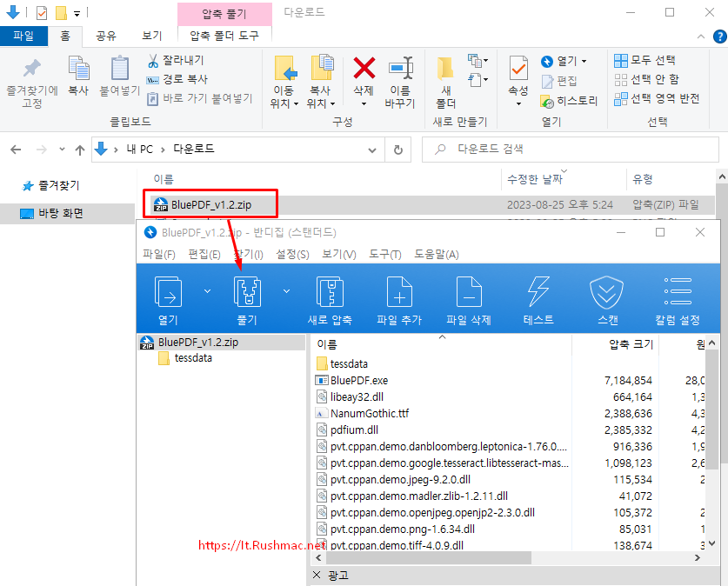Screen dimensions: 728x586
Task: Open Column Settings (칼럼 설정) icon
Action: [x=678, y=291]
